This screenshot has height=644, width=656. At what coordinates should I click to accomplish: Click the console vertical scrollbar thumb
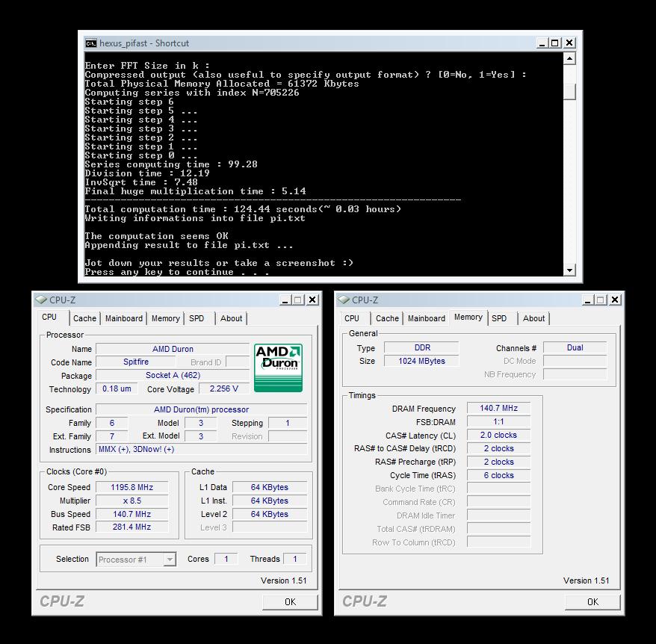pyautogui.click(x=569, y=92)
